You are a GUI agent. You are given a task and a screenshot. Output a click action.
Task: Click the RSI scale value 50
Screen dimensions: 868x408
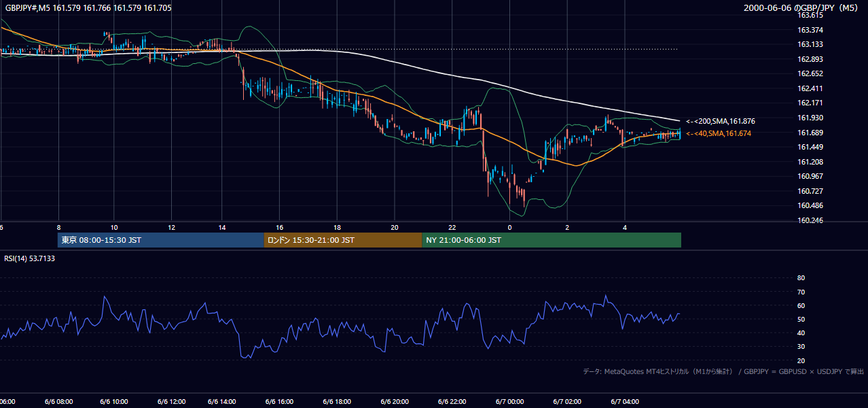[801, 319]
